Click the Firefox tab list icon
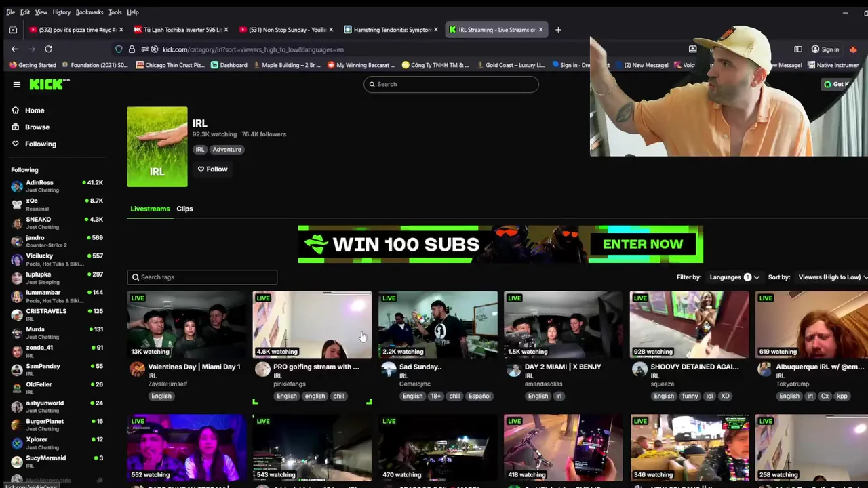The width and height of the screenshot is (868, 488). click(13, 30)
